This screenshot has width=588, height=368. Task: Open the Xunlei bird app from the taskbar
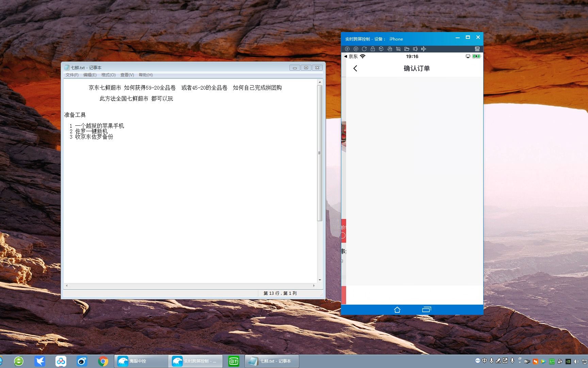(40, 361)
